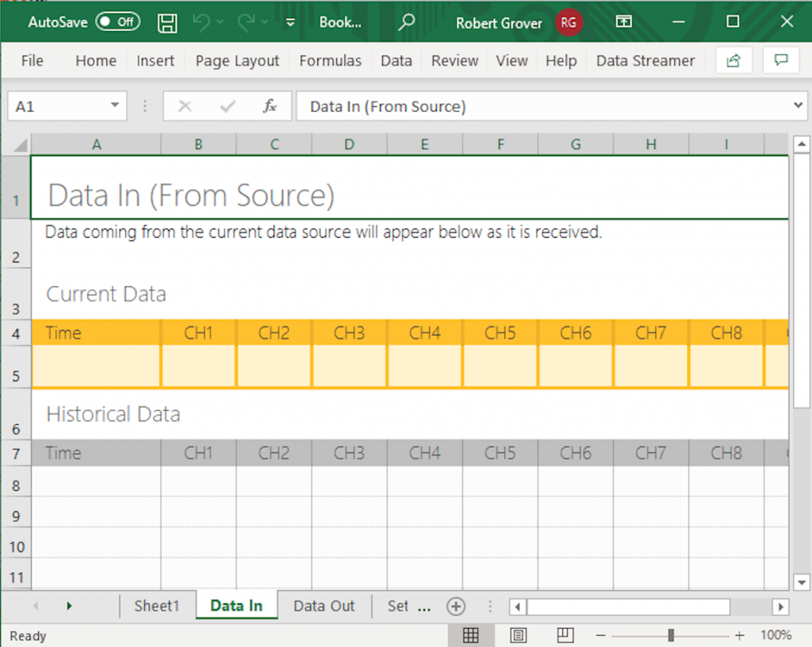Select column H header
Viewport: 812px width, 647px height.
[651, 144]
